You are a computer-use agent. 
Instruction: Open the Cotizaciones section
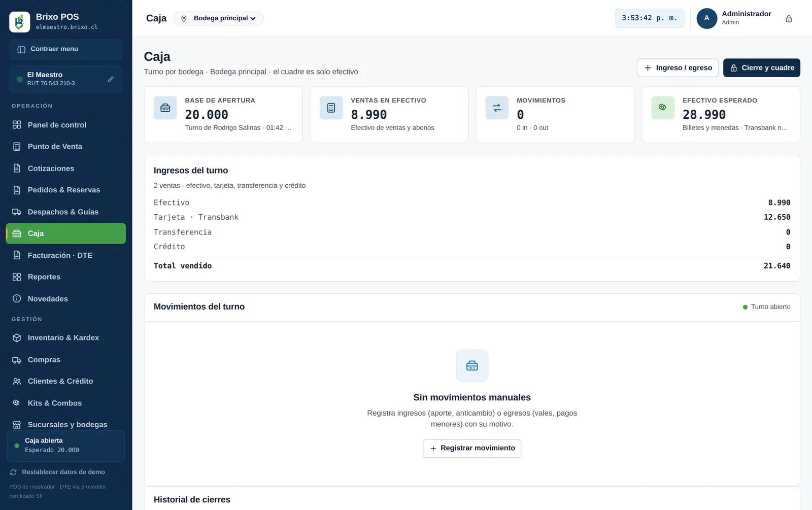[x=65, y=168]
